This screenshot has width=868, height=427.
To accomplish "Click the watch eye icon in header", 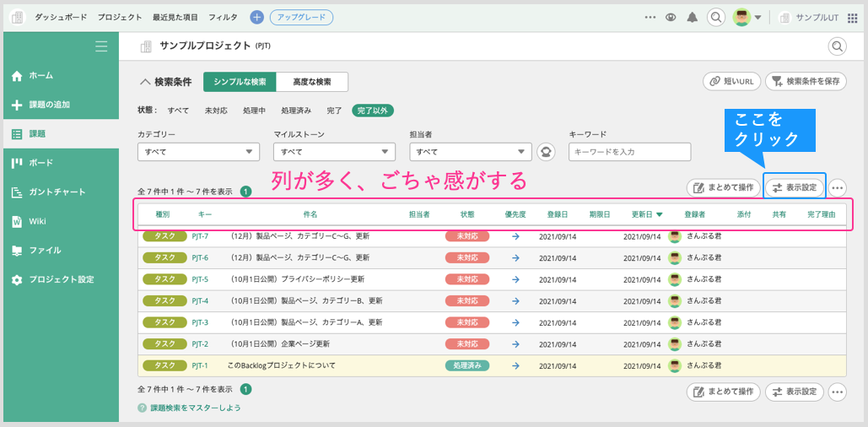I will pos(671,17).
